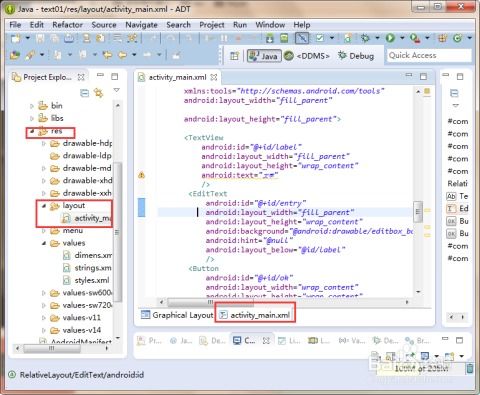480x395 pixels.
Task: Maximize the editor area
Action: tap(423, 77)
